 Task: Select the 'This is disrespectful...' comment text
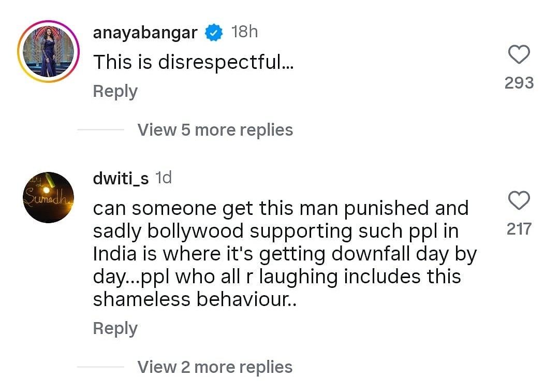[193, 62]
